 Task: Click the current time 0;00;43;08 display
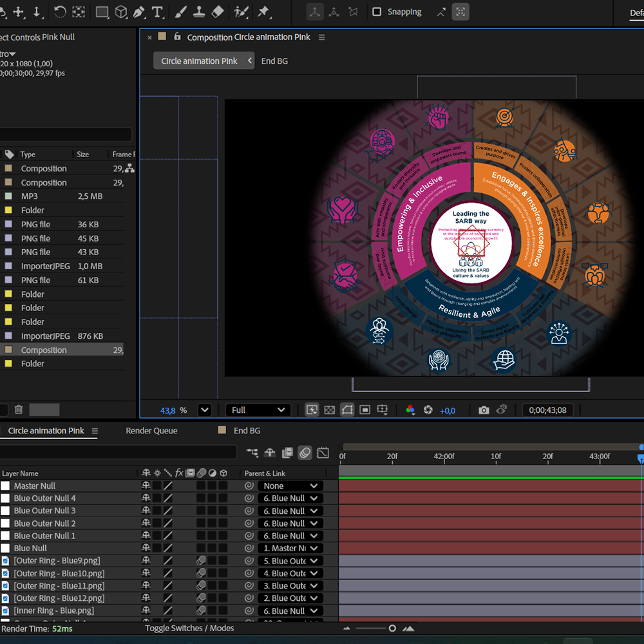pyautogui.click(x=548, y=410)
